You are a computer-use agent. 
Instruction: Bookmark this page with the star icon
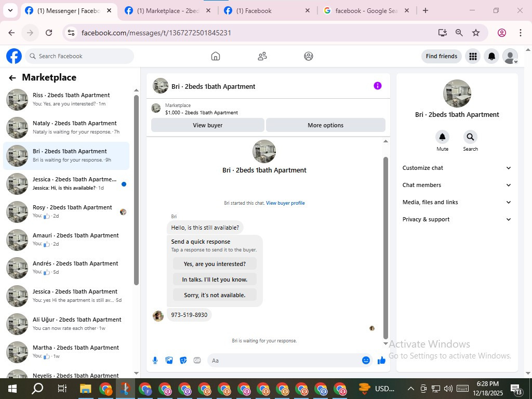tap(476, 33)
